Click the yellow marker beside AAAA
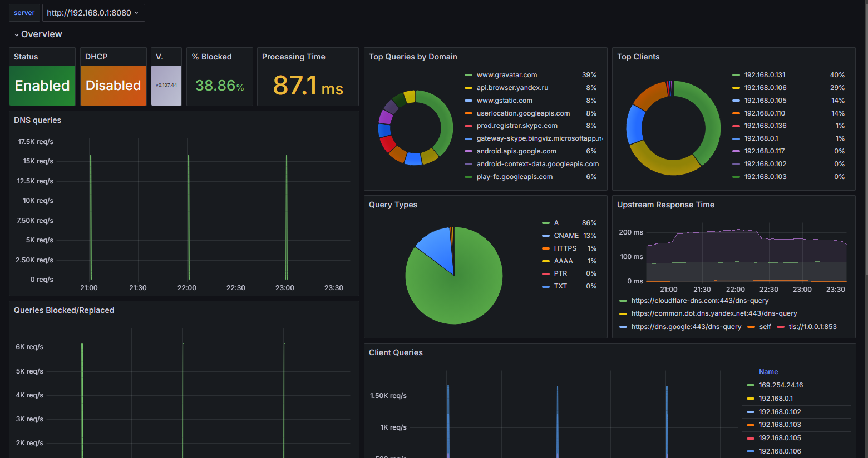 click(x=546, y=261)
